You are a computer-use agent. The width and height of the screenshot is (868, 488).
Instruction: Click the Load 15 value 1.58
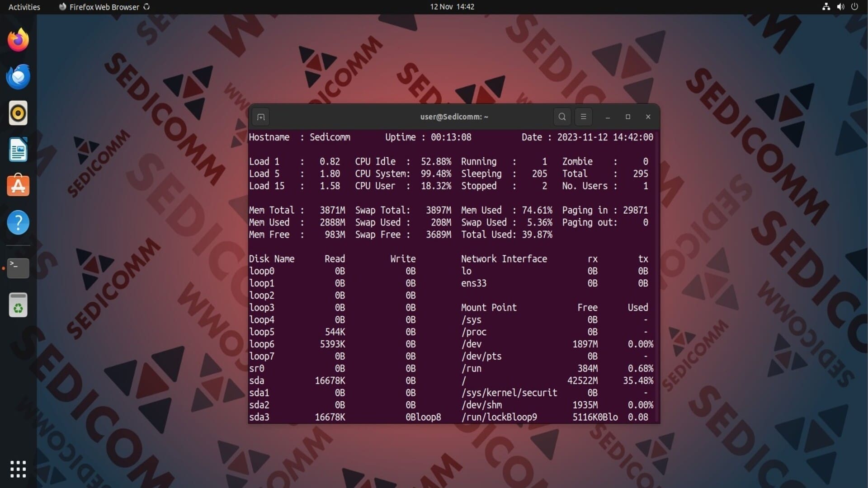[330, 186]
